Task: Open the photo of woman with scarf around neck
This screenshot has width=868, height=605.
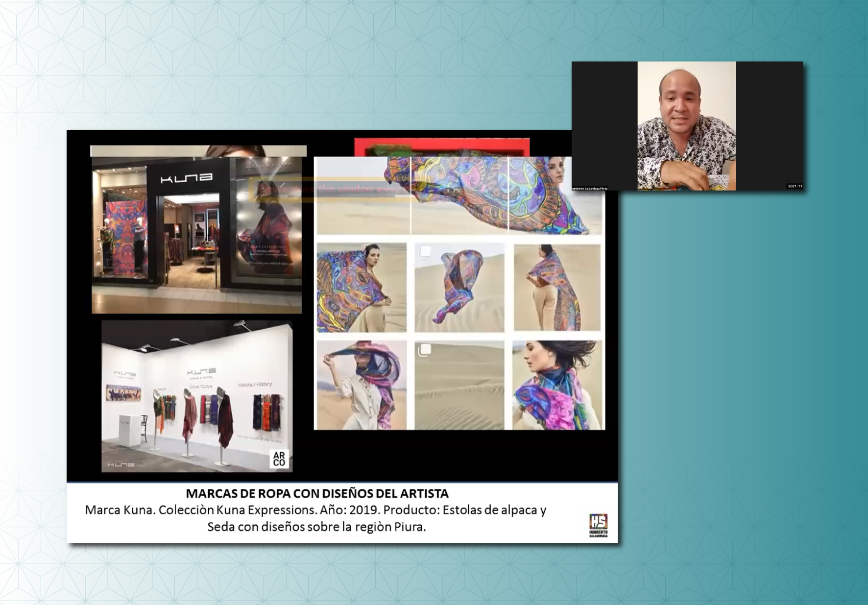Action: tap(557, 385)
